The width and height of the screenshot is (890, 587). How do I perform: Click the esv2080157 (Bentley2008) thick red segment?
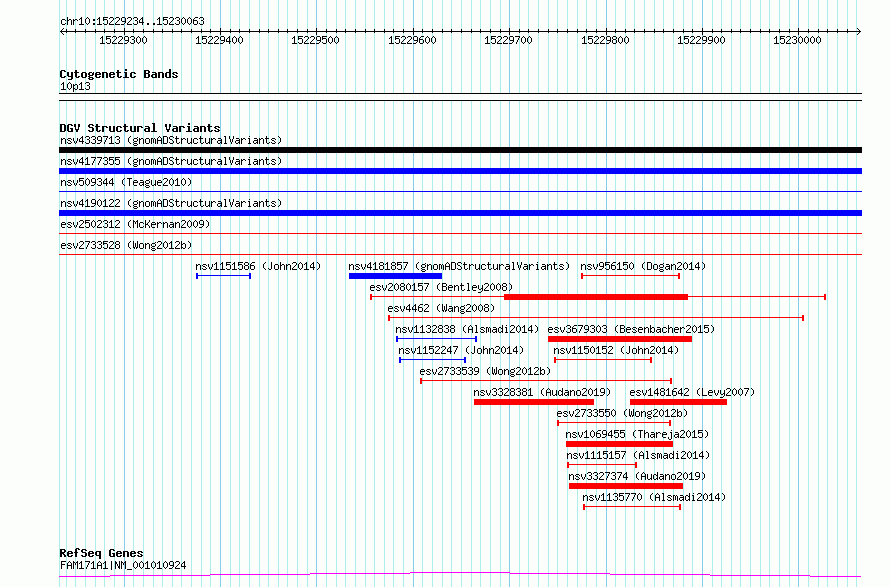[x=596, y=297]
